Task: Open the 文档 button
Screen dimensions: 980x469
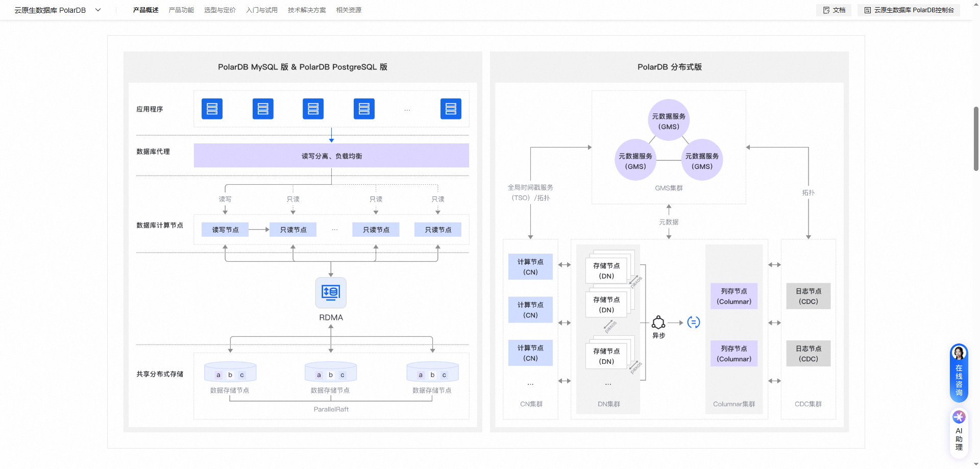Action: click(834, 10)
